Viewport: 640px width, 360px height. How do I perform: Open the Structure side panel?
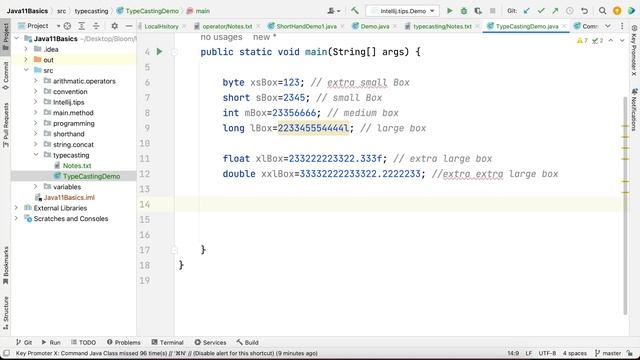click(x=6, y=313)
